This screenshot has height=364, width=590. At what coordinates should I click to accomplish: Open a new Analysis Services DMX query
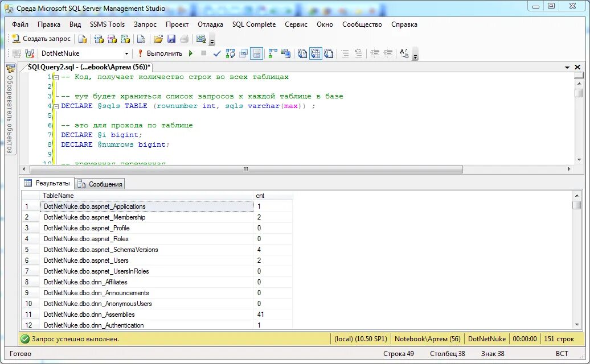pos(112,39)
